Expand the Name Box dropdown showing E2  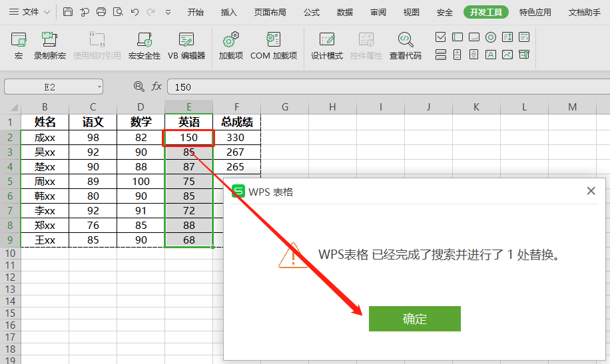[x=99, y=87]
